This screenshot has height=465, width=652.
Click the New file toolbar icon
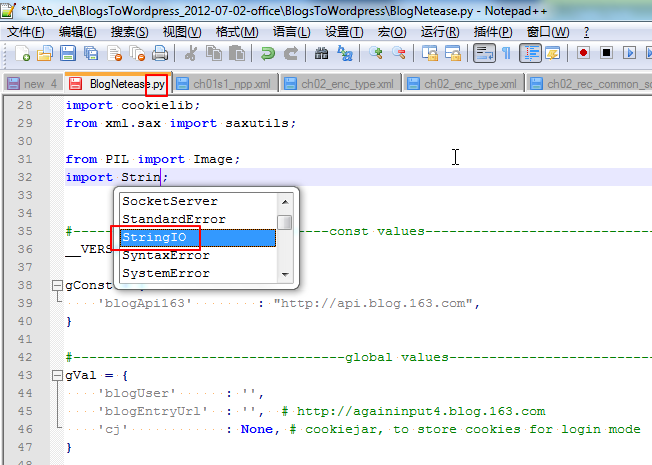pos(20,53)
